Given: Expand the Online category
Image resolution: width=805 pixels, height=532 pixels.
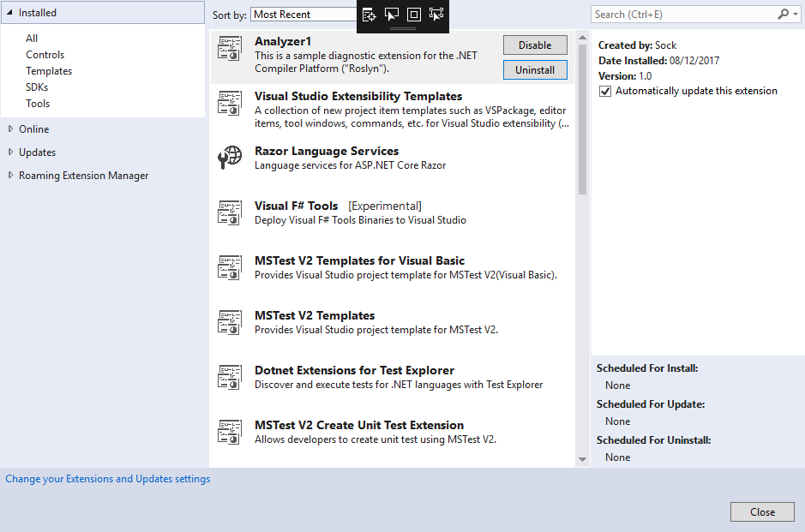Looking at the screenshot, I should [x=10, y=129].
